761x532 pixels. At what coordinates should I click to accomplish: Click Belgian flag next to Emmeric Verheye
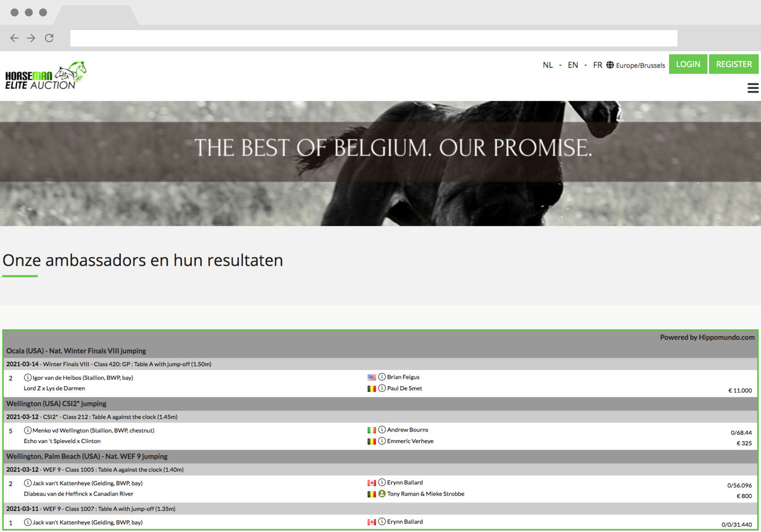pyautogui.click(x=372, y=441)
